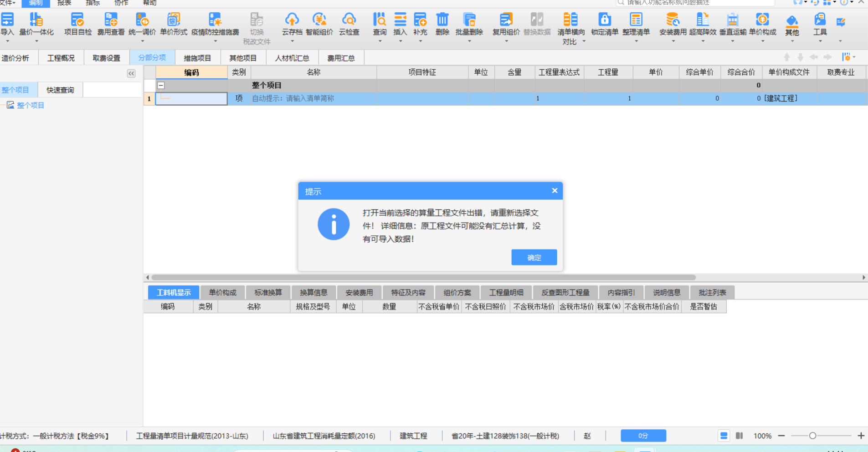
Task: Click zoom out minus button
Action: 781,436
